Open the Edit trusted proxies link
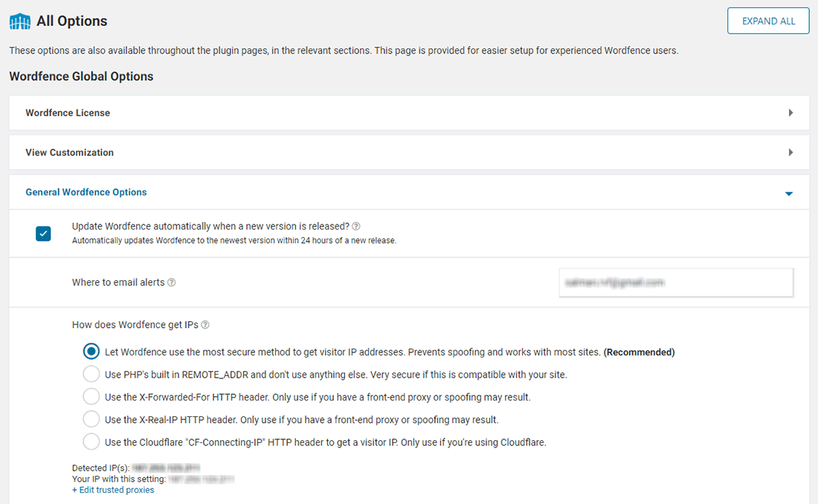818x504 pixels. [x=113, y=491]
